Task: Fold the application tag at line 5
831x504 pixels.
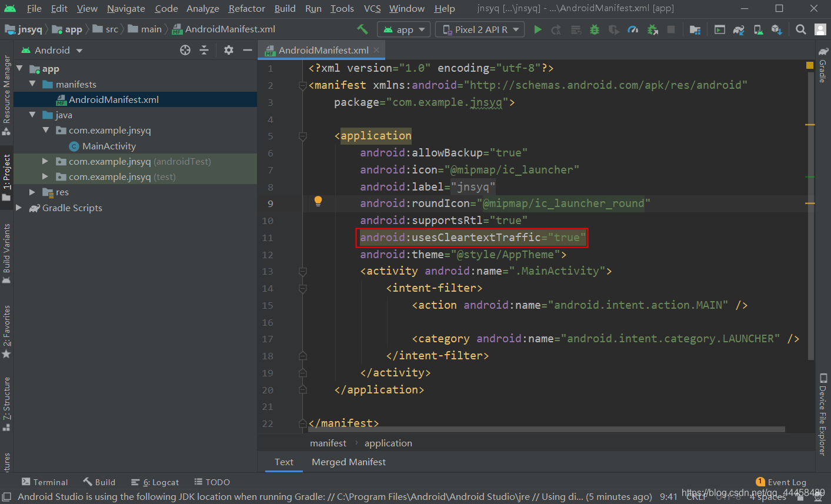Action: 303,136
